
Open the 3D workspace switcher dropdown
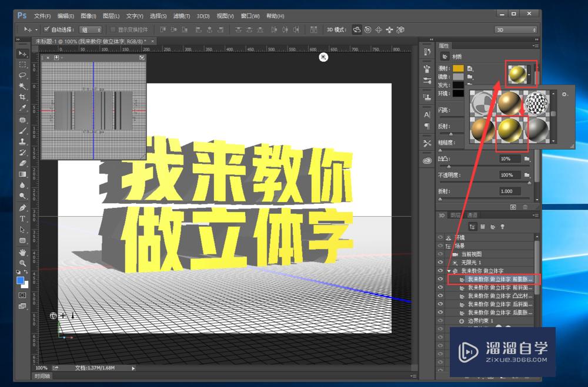[516, 29]
